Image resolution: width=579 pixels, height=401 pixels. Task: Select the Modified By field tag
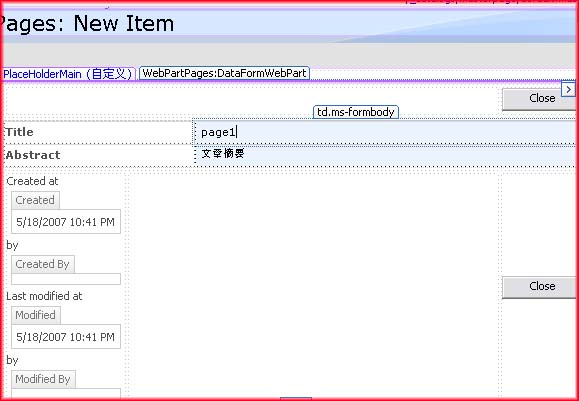43,379
